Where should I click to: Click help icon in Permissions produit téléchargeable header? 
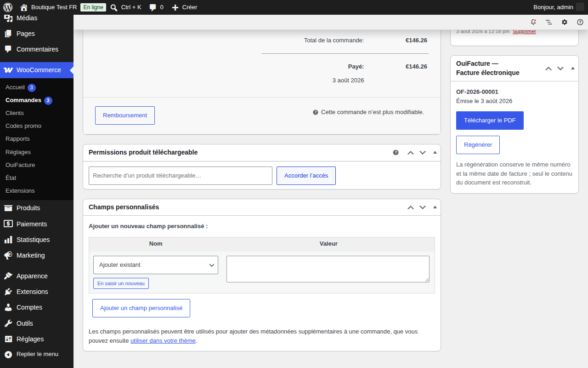click(396, 153)
